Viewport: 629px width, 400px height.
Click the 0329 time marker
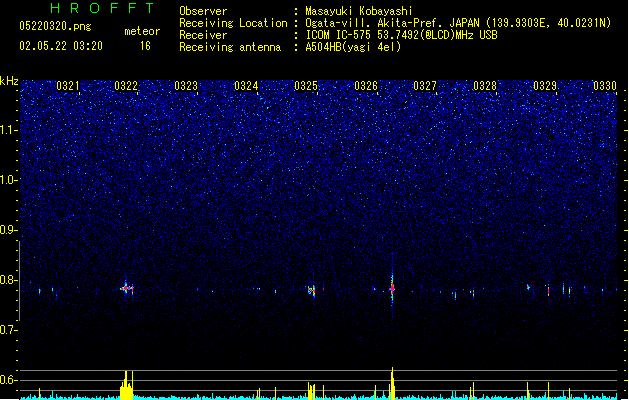pos(545,86)
